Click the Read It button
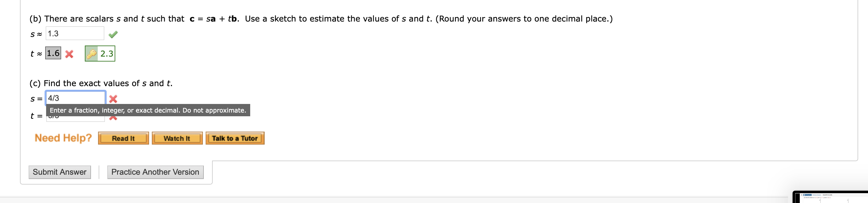Screen dimensions: 868x203 (x=123, y=138)
